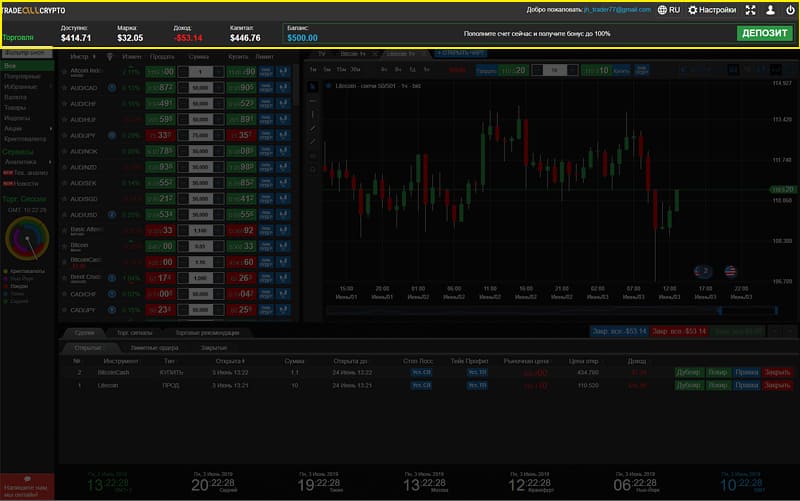Open the user profile icon
The image size is (800, 501).
click(x=770, y=10)
